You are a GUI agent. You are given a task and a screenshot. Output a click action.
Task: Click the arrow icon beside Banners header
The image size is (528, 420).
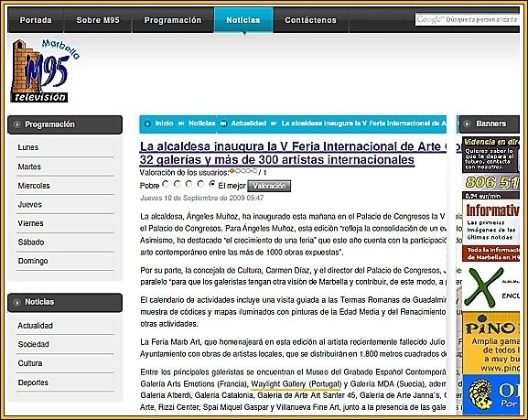coord(467,124)
